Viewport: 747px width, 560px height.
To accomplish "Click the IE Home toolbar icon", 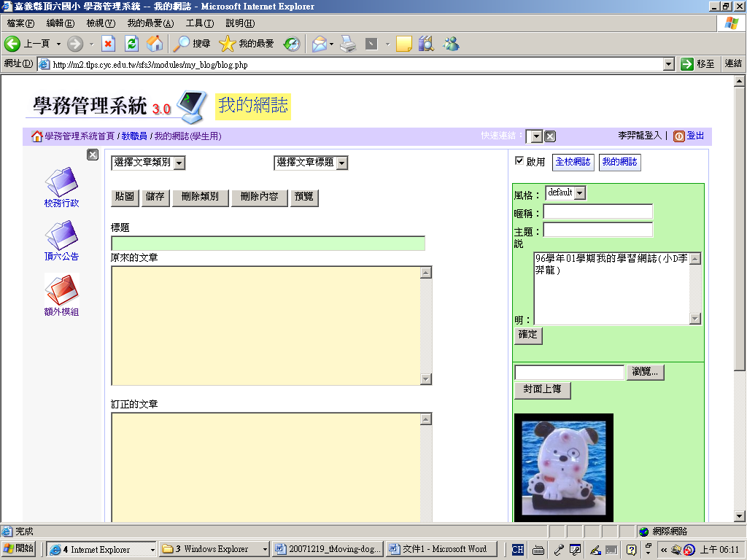I will click(155, 44).
